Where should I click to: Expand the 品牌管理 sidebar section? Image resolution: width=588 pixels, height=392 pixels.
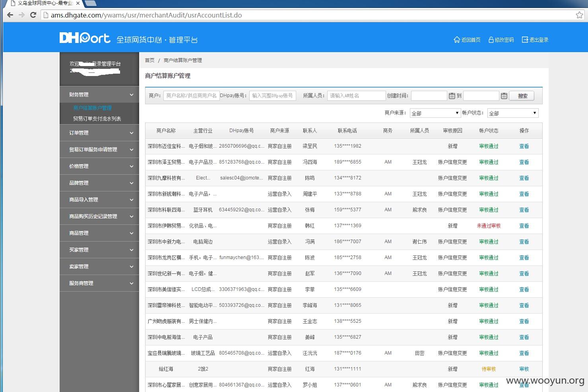pos(99,183)
